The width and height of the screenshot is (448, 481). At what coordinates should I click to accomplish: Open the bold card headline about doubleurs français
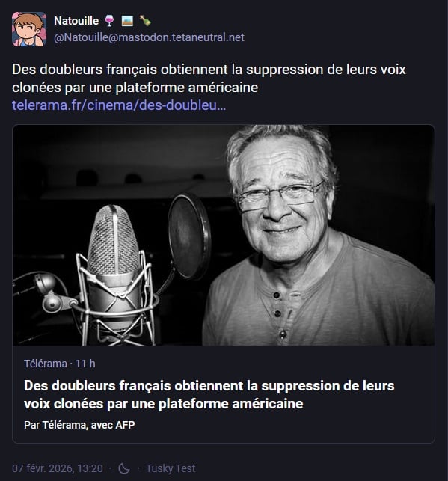coord(209,395)
